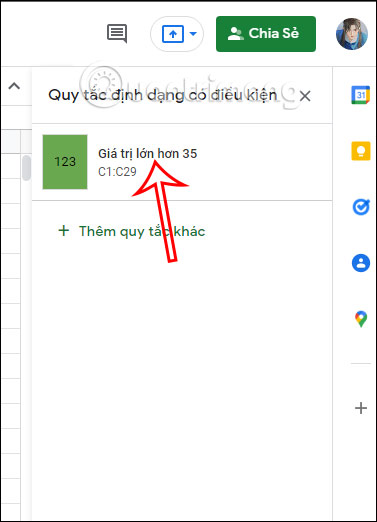Screen dimensions: 377x522
Task: Click the panel title Quy tắc định dạng có điều kiện
Action: 163,95
